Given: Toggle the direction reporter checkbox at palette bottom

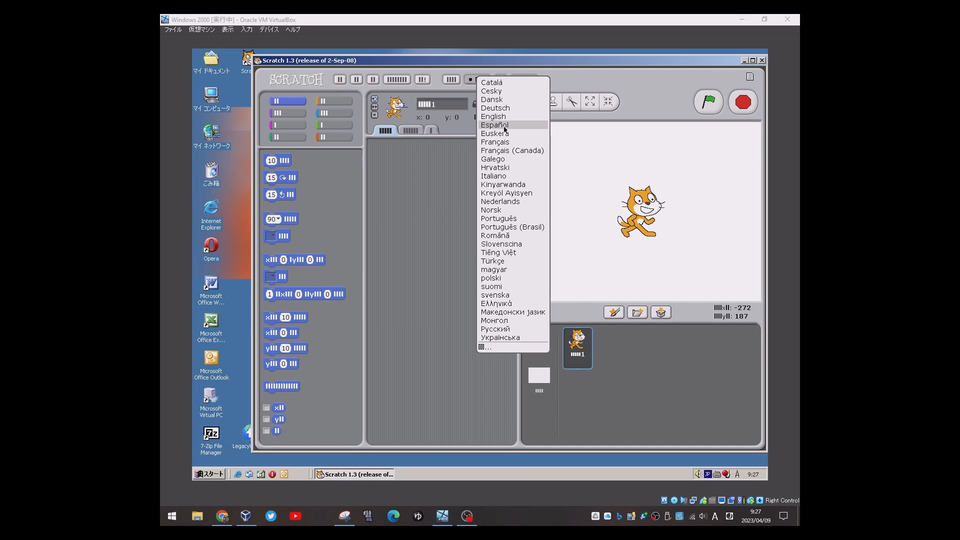Looking at the screenshot, I should 266,431.
